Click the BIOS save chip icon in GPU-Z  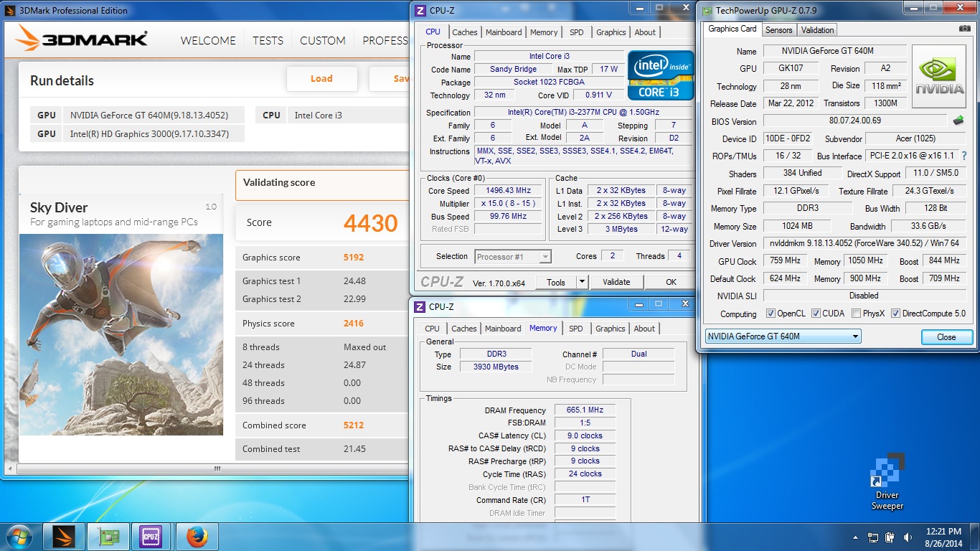(x=958, y=121)
